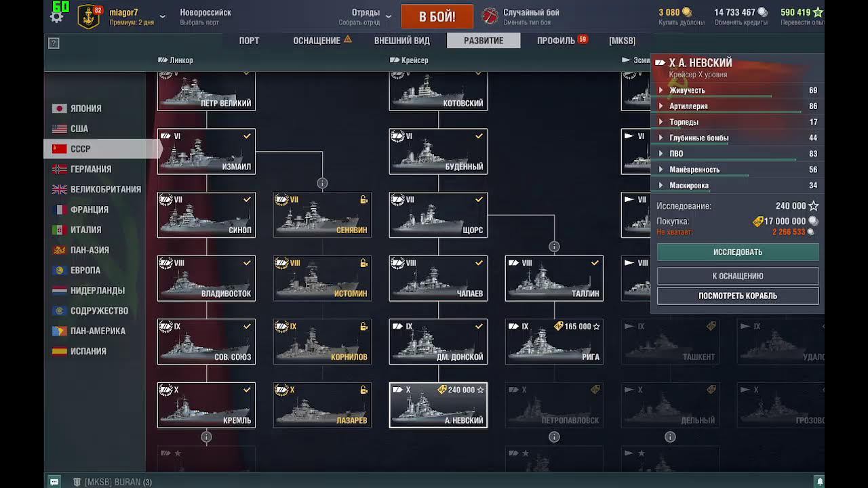Click the question mark help icon
Viewport: 868px width, 488px height.
(54, 43)
